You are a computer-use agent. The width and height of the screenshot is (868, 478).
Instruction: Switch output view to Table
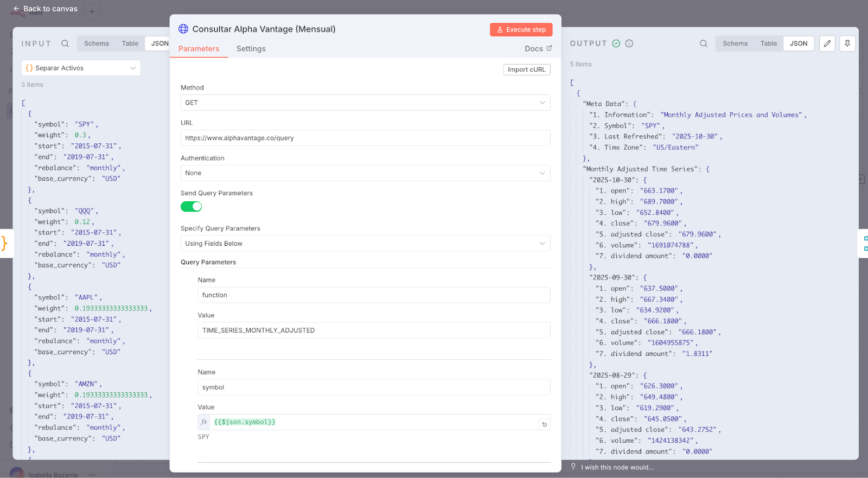[768, 43]
